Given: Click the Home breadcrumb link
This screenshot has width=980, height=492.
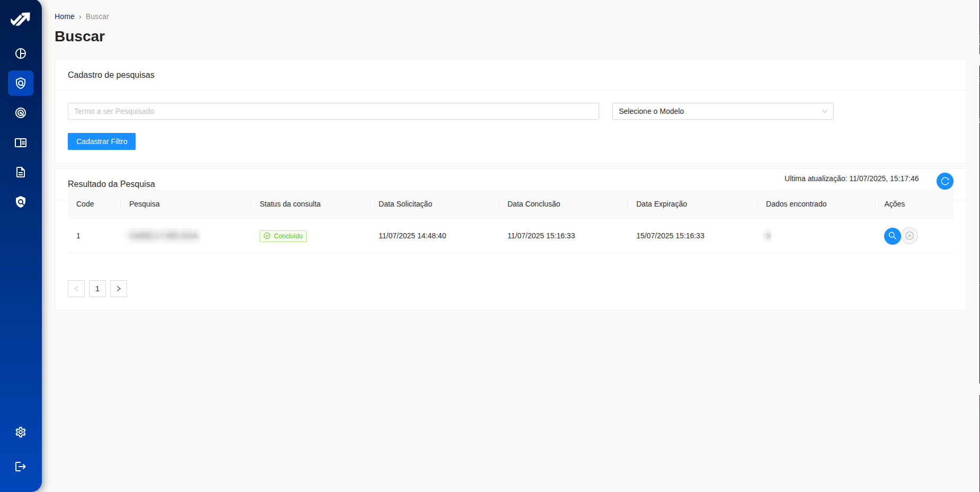Looking at the screenshot, I should pyautogui.click(x=65, y=16).
